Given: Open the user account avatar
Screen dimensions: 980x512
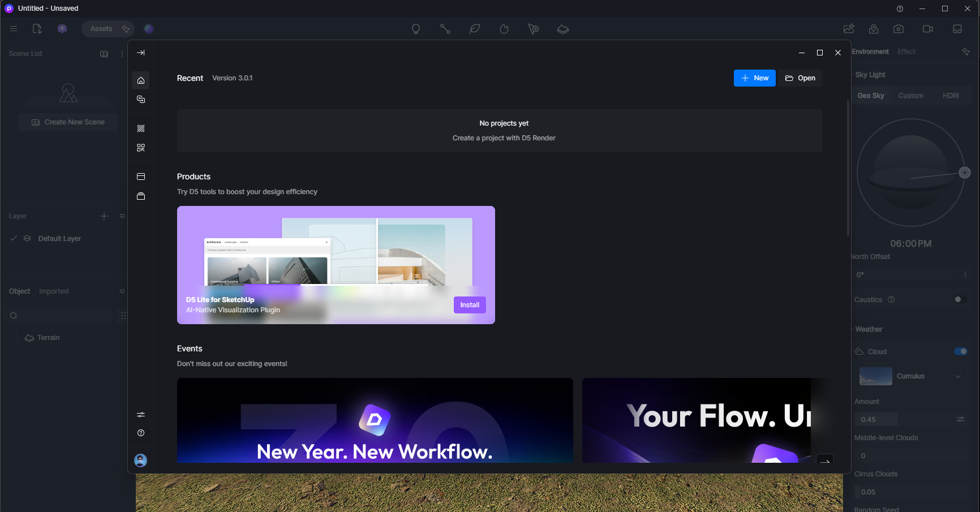Looking at the screenshot, I should click(x=141, y=461).
